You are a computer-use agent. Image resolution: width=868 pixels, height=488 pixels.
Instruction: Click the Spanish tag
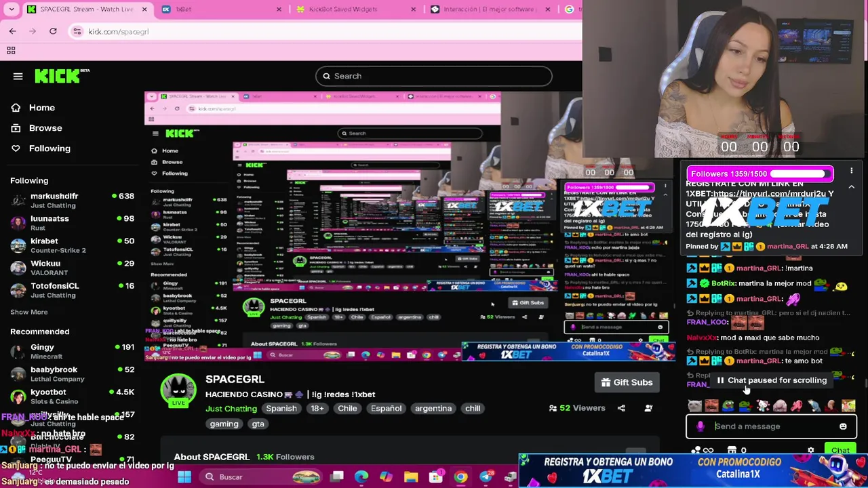click(281, 408)
